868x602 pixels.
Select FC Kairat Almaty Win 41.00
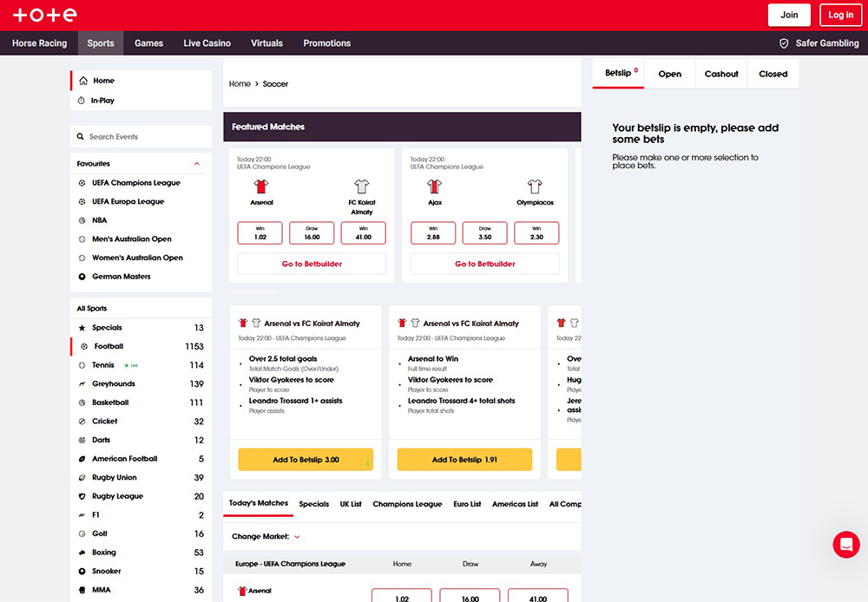coord(363,232)
